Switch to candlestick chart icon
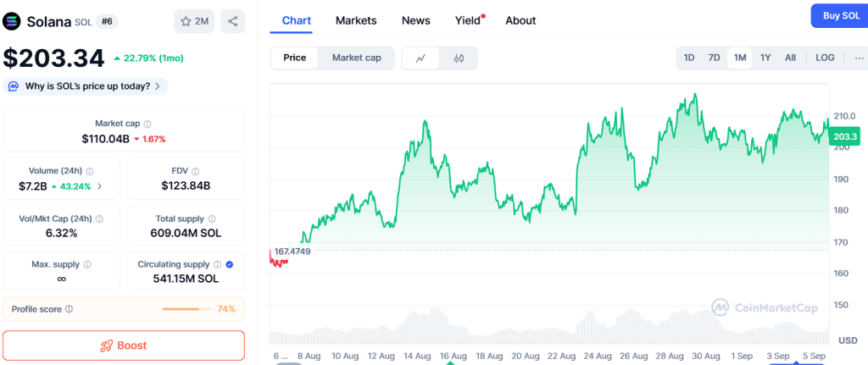Image resolution: width=868 pixels, height=365 pixels. (x=459, y=58)
